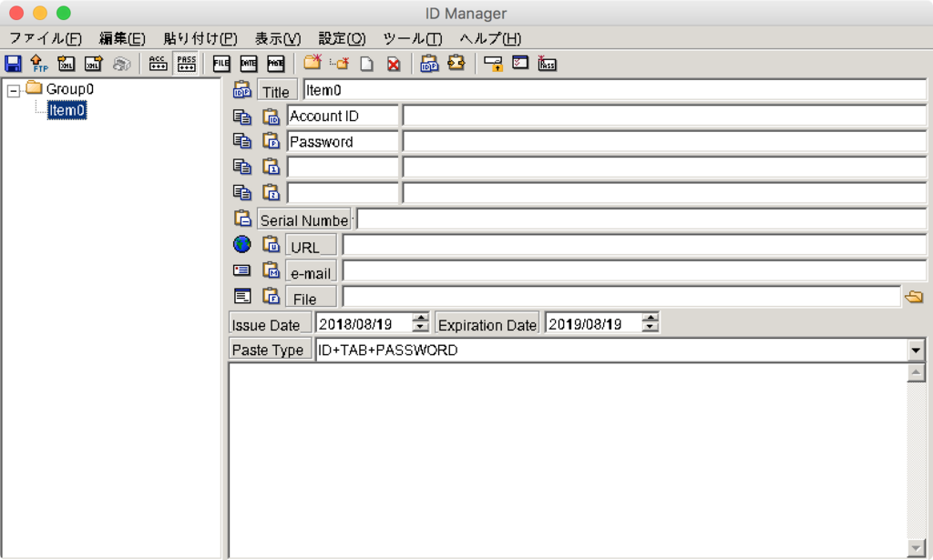933x560 pixels.
Task: Open the 編集(E) menu
Action: [122, 38]
